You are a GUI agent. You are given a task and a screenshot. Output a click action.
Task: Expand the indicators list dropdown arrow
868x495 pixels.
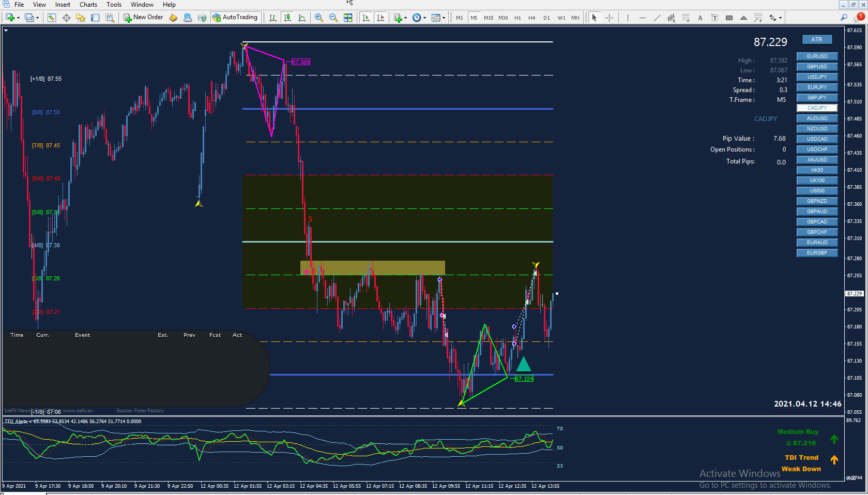click(x=405, y=18)
